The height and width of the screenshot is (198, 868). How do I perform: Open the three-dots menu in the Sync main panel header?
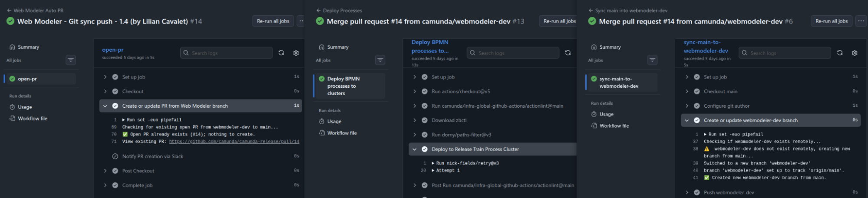click(861, 21)
